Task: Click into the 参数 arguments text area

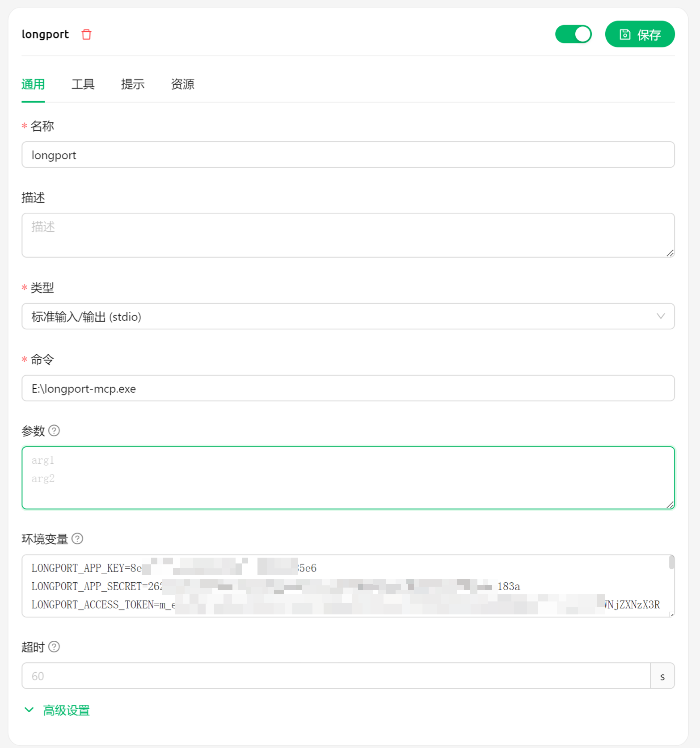Action: click(348, 478)
